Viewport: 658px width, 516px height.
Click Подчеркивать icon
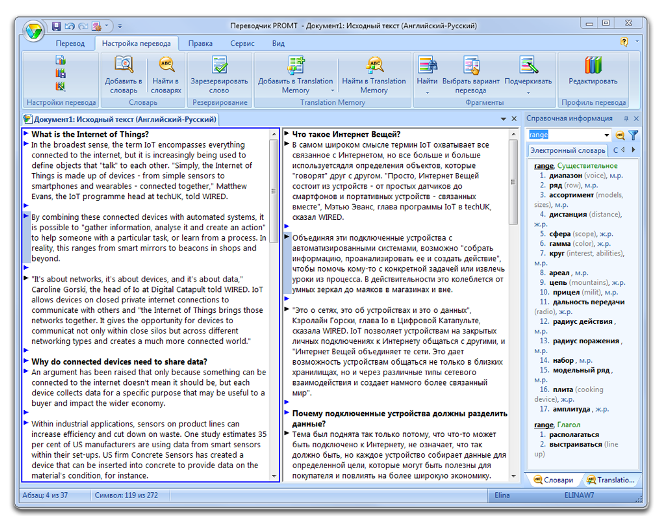(528, 65)
